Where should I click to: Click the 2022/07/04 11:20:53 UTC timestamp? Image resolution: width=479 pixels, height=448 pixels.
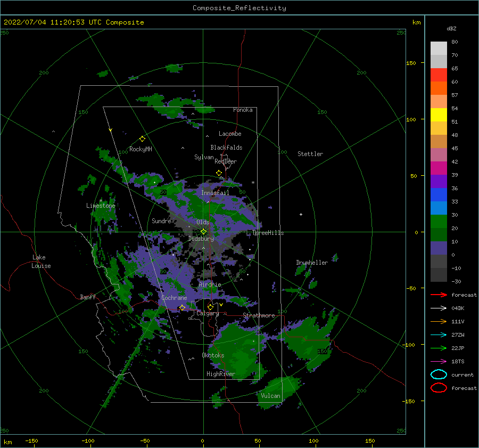tap(73, 22)
